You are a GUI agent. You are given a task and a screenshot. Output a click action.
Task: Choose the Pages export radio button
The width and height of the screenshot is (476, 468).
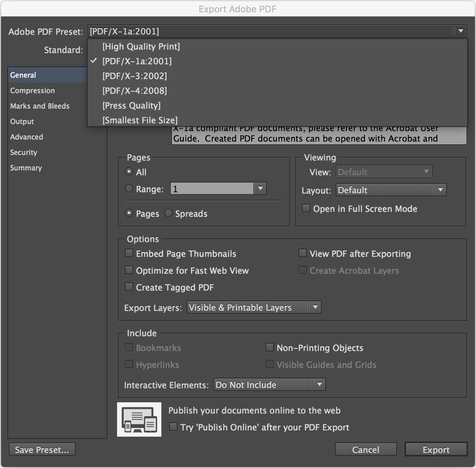129,213
